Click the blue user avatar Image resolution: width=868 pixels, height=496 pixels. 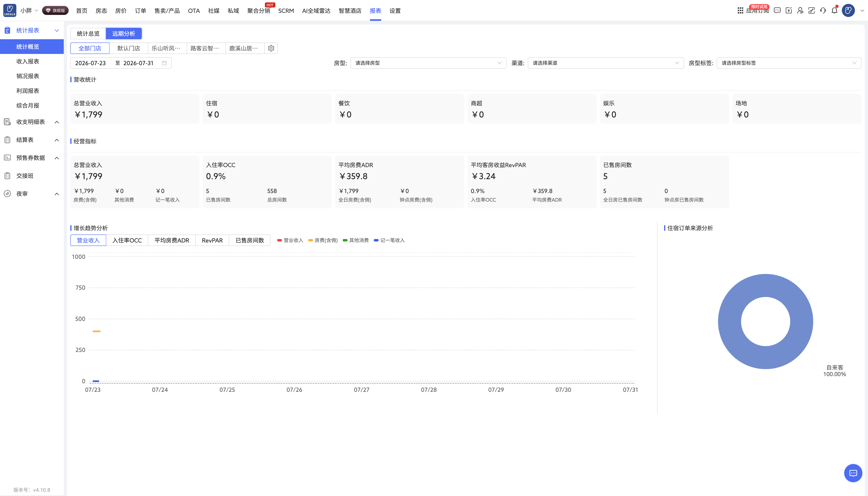point(848,11)
